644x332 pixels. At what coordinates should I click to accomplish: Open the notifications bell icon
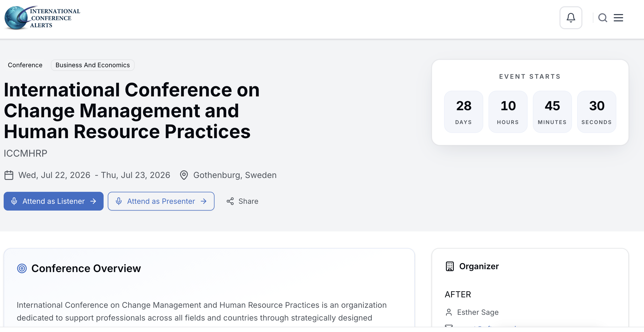(x=571, y=18)
